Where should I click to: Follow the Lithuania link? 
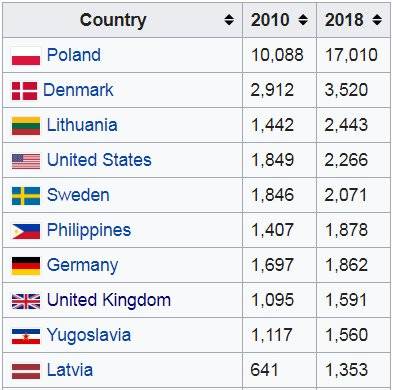click(x=82, y=125)
